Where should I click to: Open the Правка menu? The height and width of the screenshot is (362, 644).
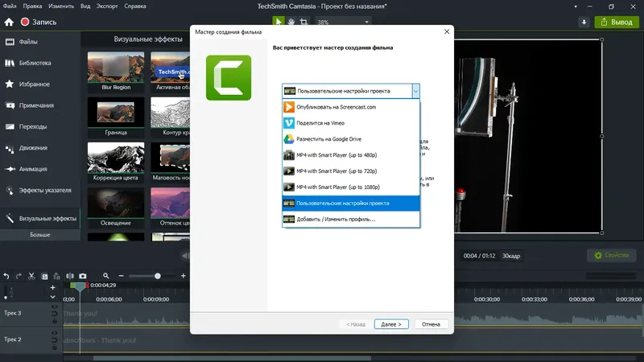tap(32, 6)
